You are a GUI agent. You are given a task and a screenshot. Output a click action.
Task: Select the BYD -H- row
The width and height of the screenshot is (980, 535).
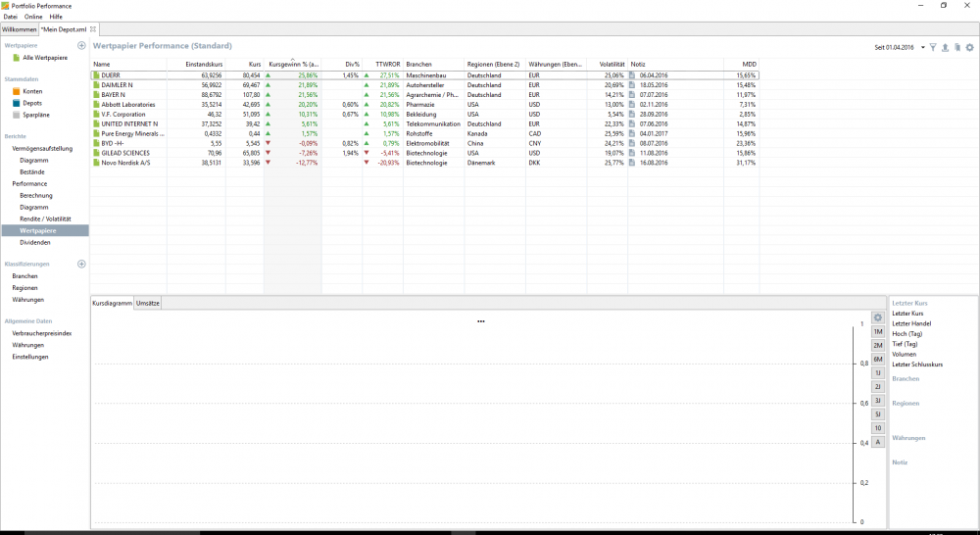425,143
